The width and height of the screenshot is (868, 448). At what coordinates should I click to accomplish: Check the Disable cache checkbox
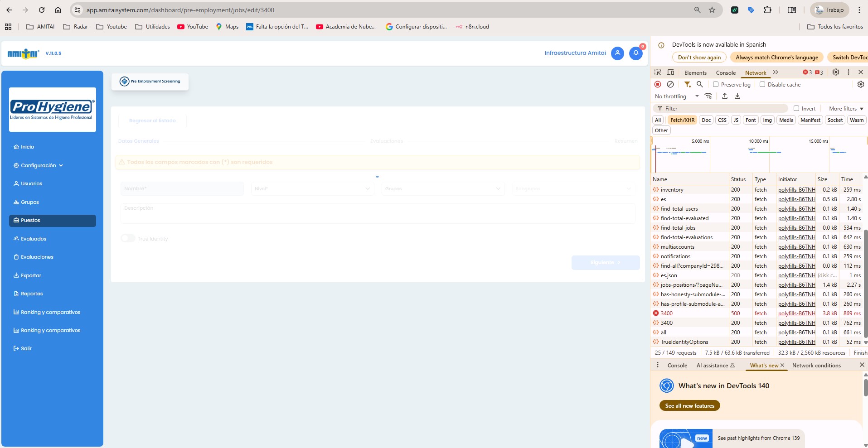[762, 84]
